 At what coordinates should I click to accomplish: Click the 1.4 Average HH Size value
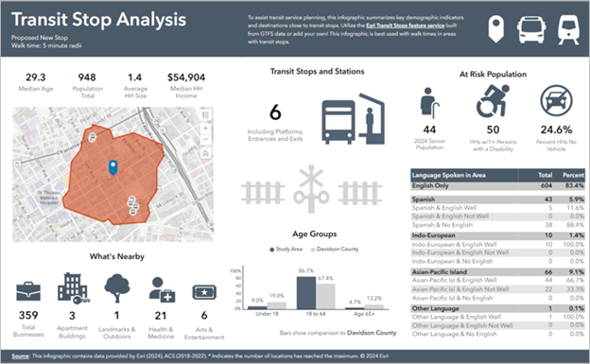[134, 78]
